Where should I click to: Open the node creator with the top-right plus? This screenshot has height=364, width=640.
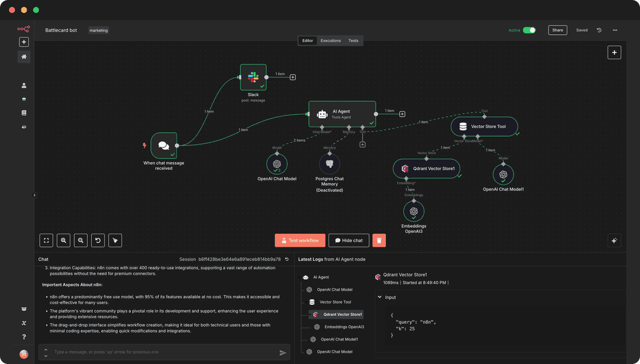pos(614,52)
